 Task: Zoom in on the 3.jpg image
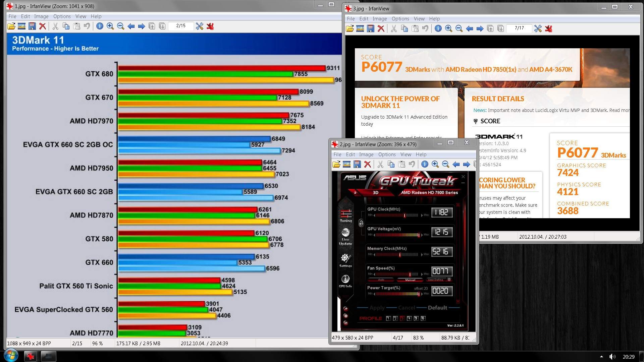point(448,28)
